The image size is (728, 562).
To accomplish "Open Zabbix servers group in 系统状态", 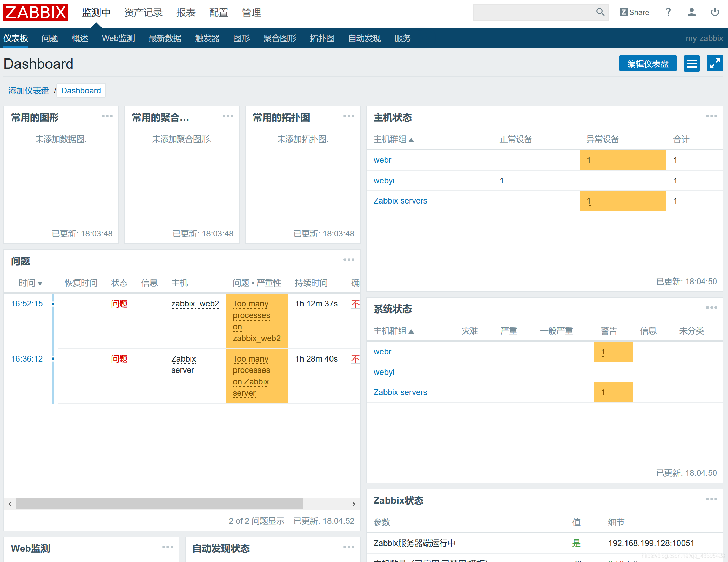I will [x=400, y=392].
